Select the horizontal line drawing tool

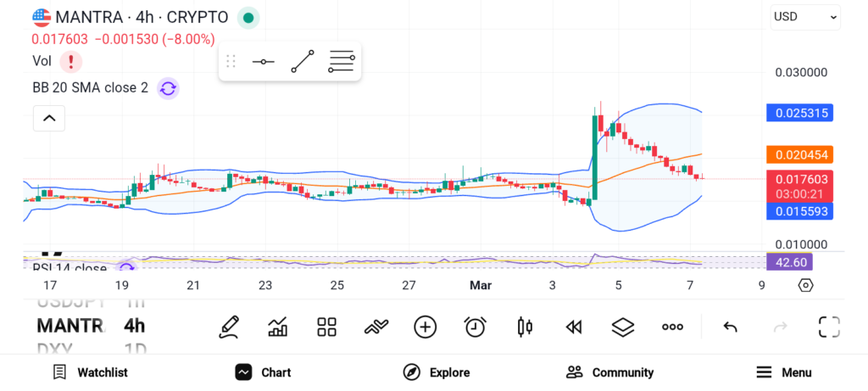[x=263, y=61]
